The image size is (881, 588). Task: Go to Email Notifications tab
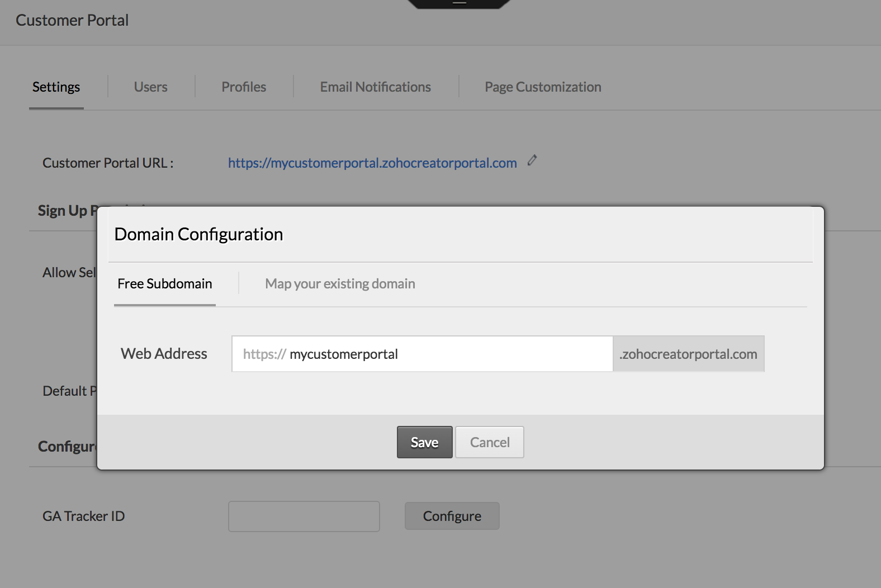click(375, 87)
